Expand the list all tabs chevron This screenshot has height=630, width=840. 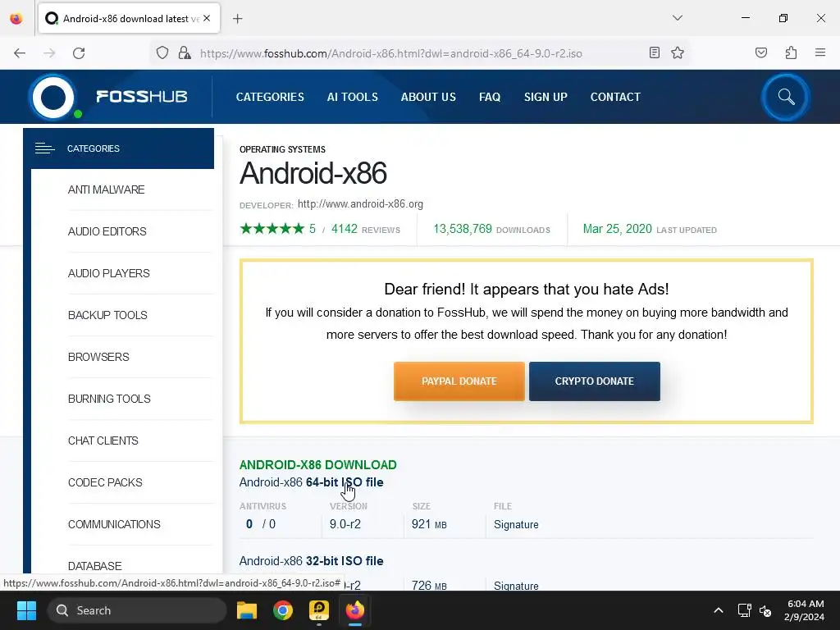[x=678, y=18]
